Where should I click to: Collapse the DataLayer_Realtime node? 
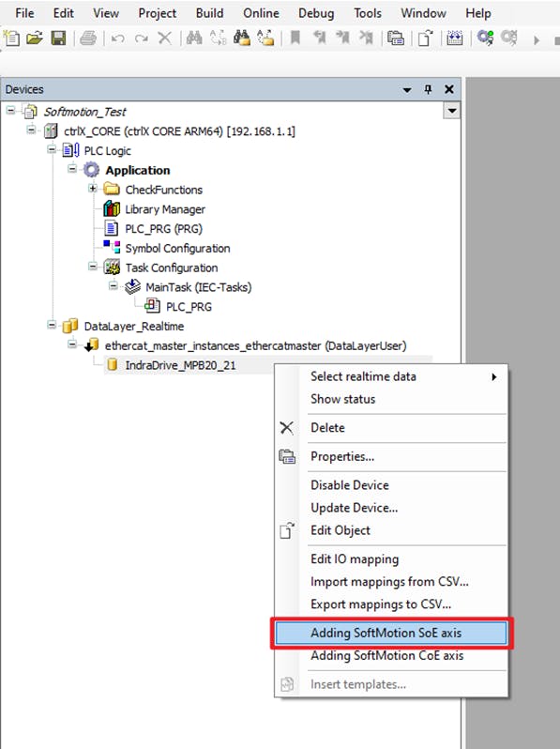tap(52, 325)
